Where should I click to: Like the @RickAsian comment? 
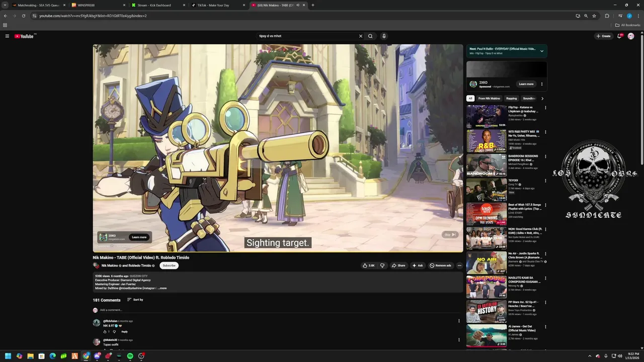pos(106,332)
